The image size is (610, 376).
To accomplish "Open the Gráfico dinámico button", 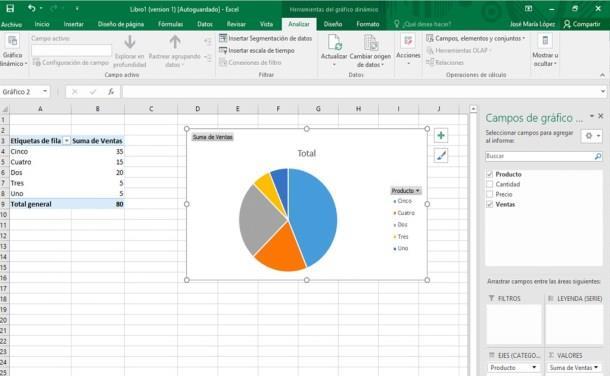I will coord(13,50).
